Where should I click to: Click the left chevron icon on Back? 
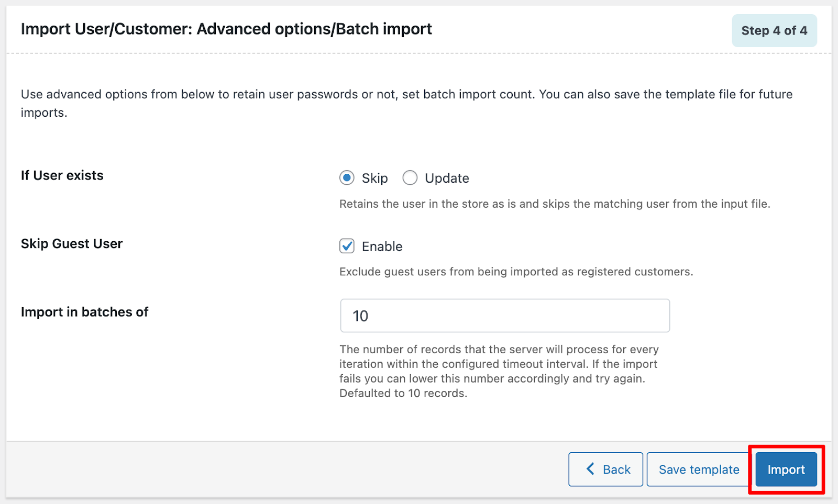[590, 469]
